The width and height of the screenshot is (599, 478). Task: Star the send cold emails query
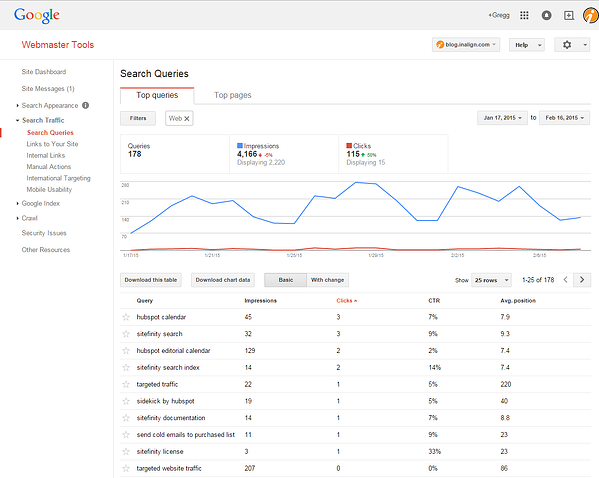pos(126,435)
